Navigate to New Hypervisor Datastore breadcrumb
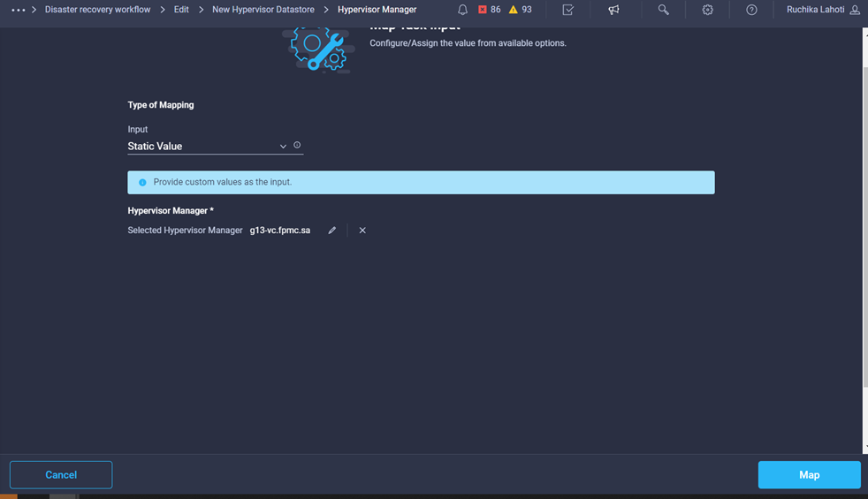The height and width of the screenshot is (499, 868). click(x=263, y=10)
